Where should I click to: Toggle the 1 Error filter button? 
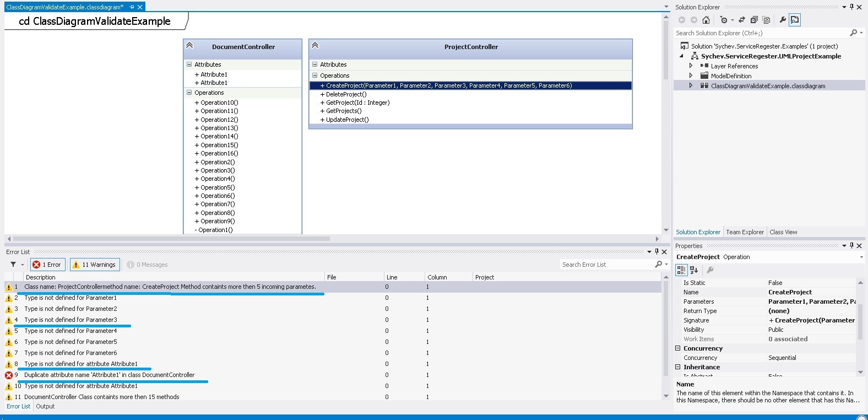(48, 265)
